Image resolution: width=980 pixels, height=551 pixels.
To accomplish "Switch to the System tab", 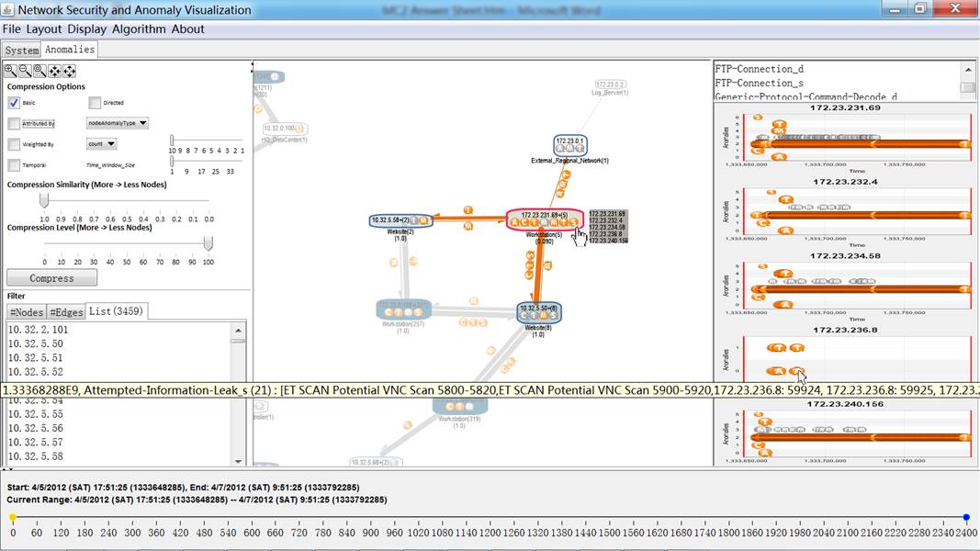I will [x=20, y=51].
